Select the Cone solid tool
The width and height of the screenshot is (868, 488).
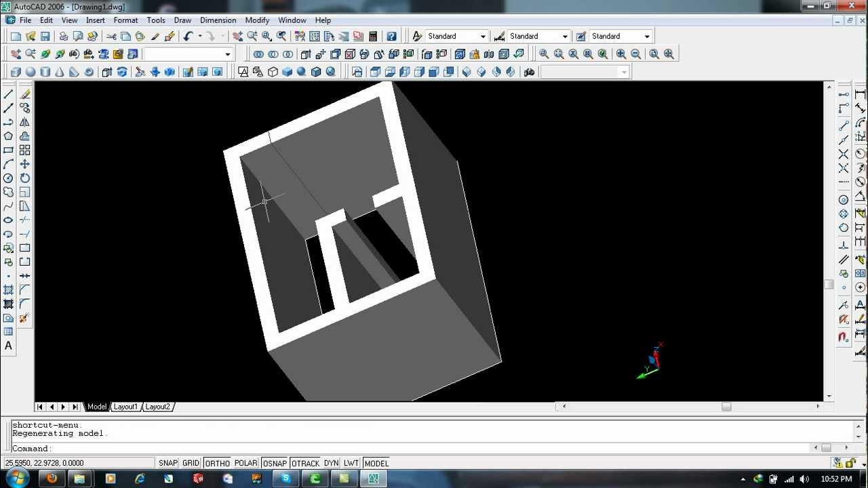(x=60, y=72)
